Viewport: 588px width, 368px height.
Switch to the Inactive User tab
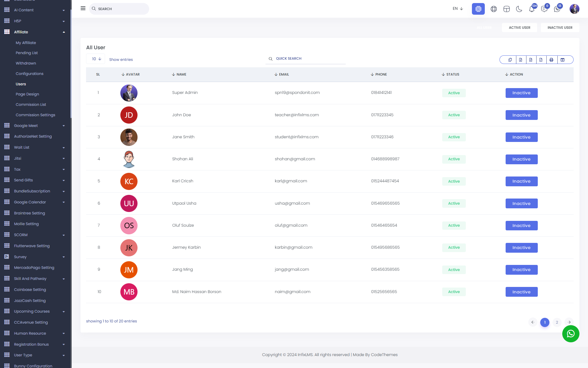pos(560,28)
